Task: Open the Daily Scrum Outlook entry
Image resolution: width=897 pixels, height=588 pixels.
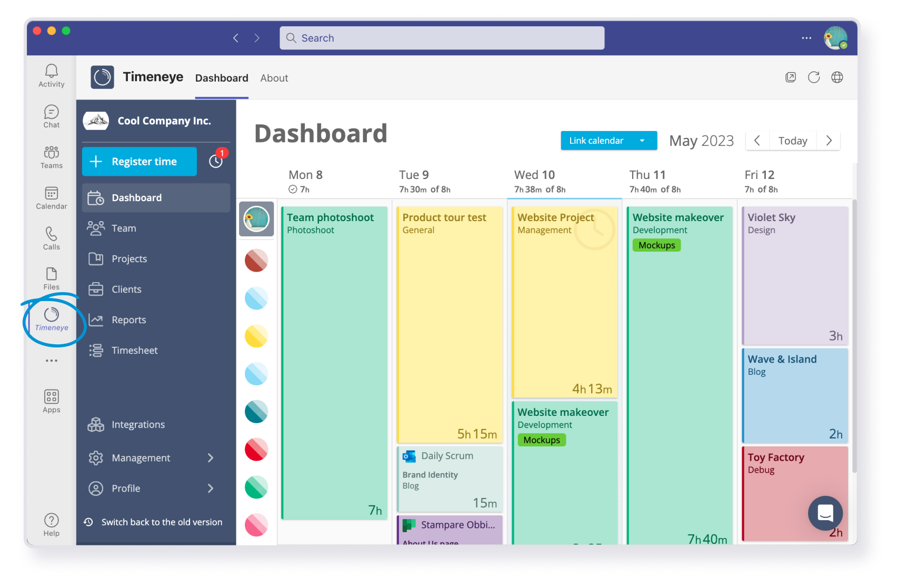Action: tap(450, 479)
